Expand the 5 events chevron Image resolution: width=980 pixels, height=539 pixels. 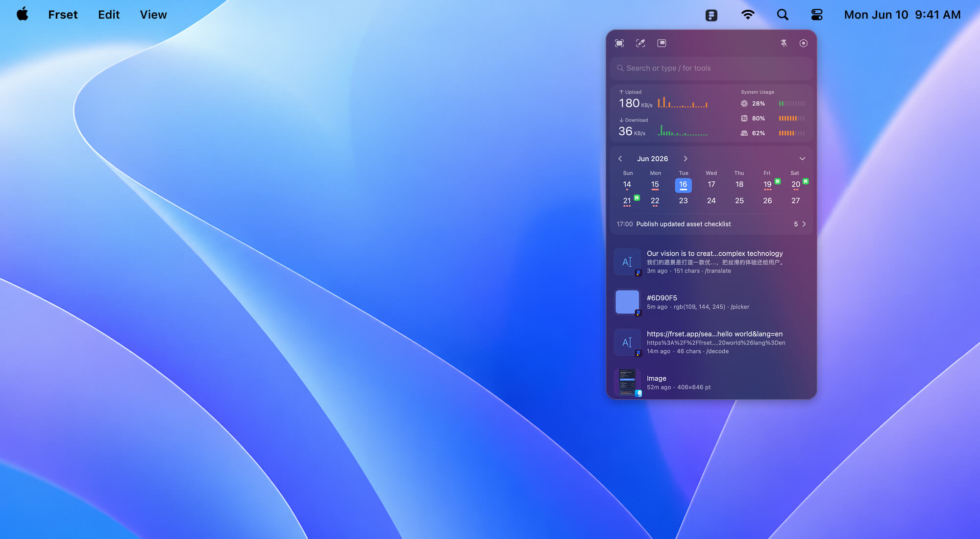[x=804, y=224]
